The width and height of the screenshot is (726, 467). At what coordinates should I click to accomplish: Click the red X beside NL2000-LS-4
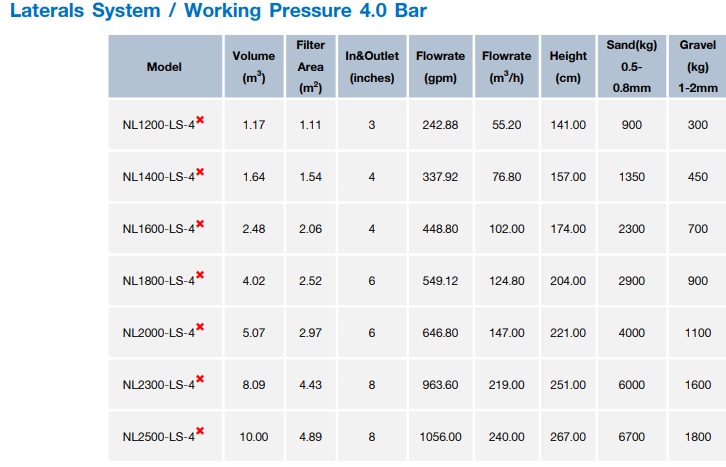point(200,328)
